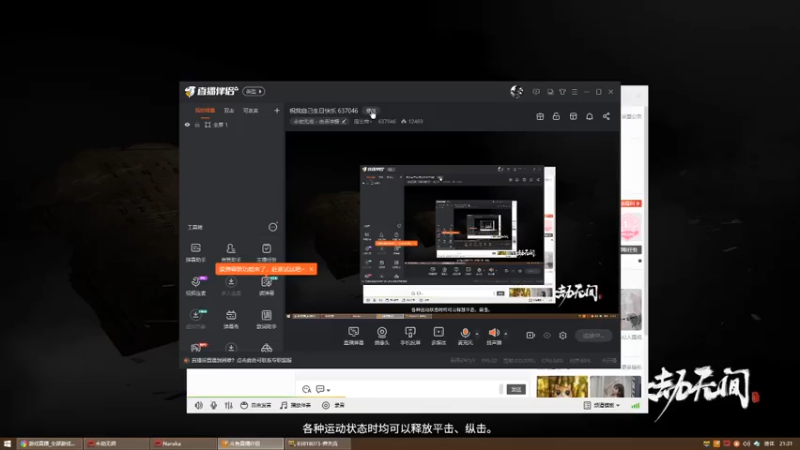Open the 视频连麦 tool

tap(195, 286)
